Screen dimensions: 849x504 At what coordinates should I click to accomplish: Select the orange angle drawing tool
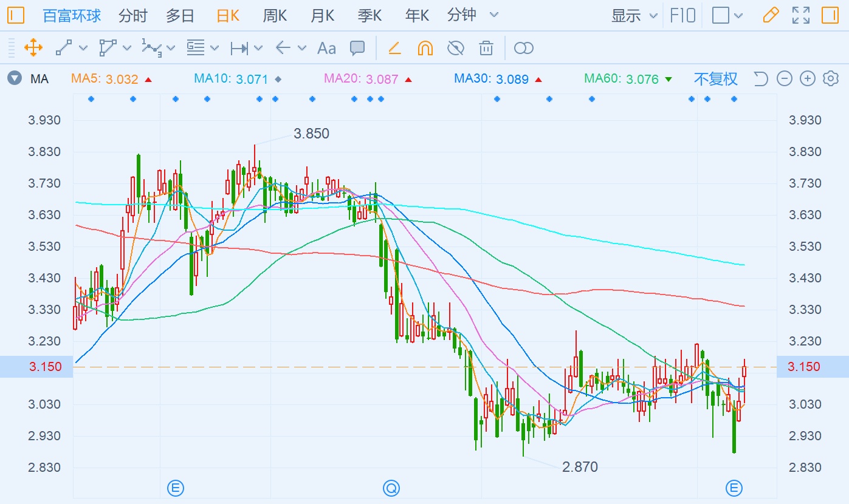[x=394, y=48]
